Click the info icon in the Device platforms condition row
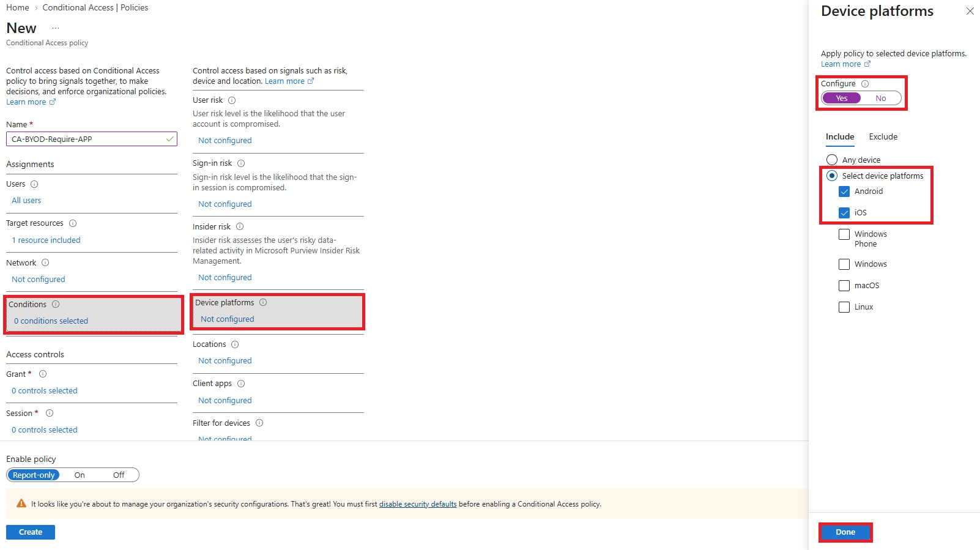Image resolution: width=980 pixels, height=550 pixels. coord(263,302)
